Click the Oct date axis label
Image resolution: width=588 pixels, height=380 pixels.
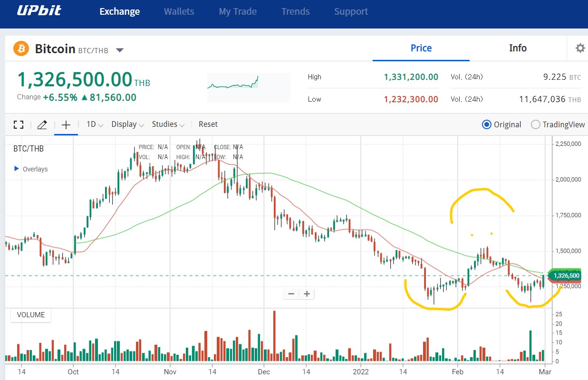(x=73, y=372)
